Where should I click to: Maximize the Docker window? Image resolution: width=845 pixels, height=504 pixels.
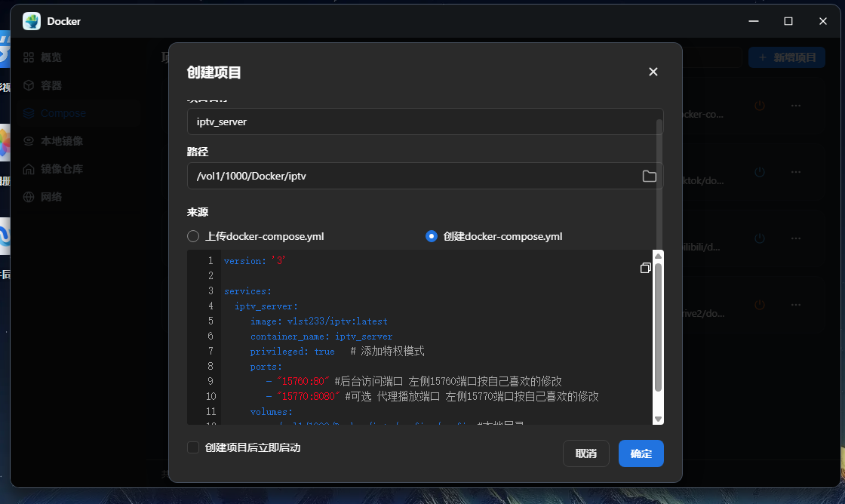click(x=788, y=21)
